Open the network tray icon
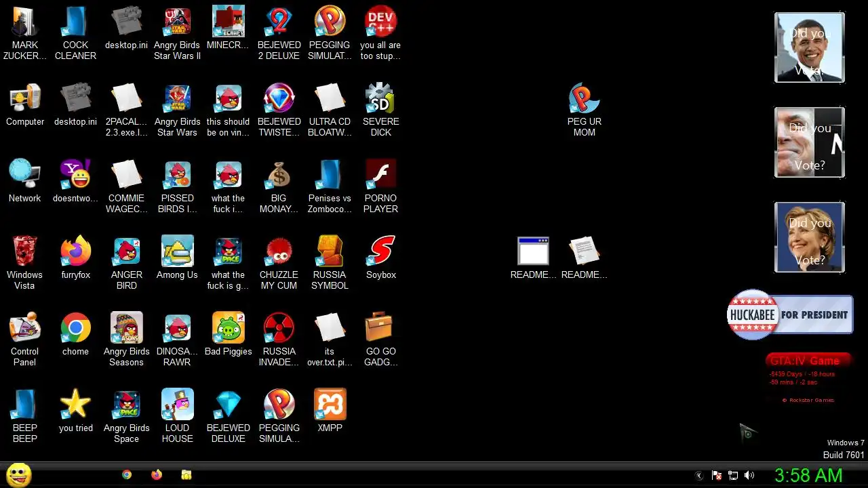868x488 pixels. point(733,476)
